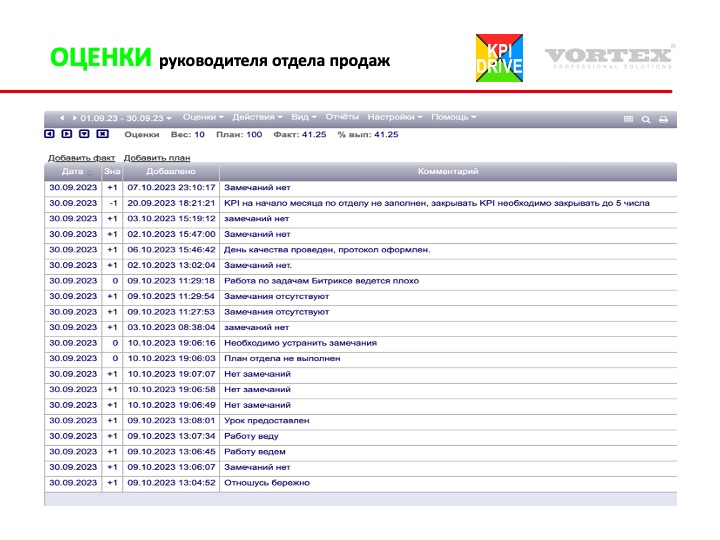Sort by the Дата column header

point(73,171)
